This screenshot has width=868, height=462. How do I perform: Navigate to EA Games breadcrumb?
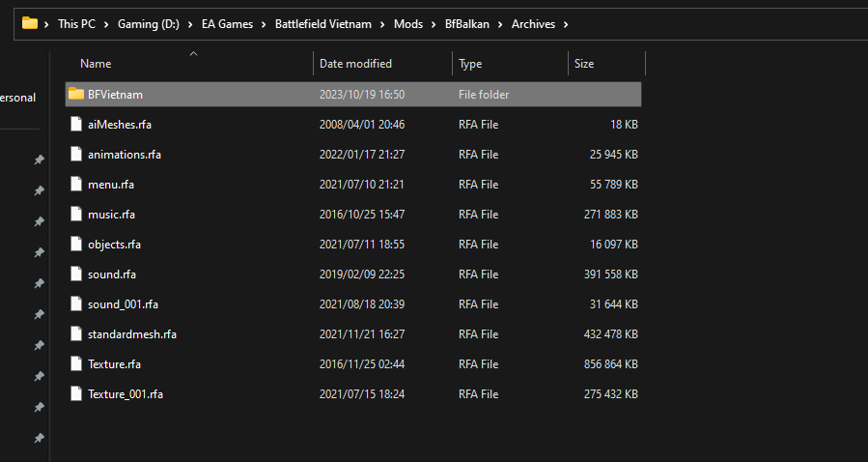coord(227,24)
